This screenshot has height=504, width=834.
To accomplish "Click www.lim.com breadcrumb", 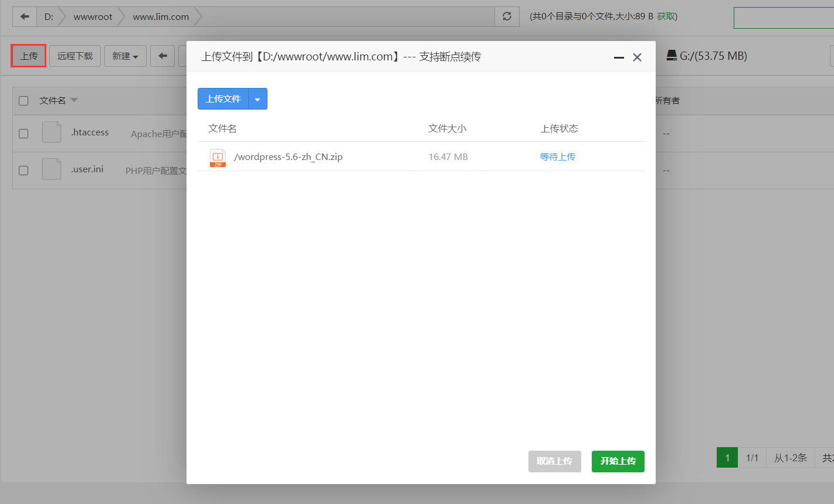I will 161,17.
